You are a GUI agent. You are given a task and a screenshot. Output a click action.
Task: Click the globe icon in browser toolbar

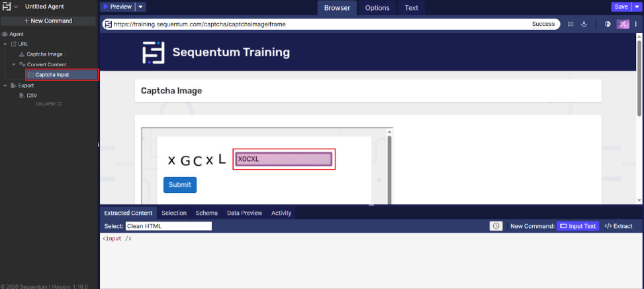608,25
